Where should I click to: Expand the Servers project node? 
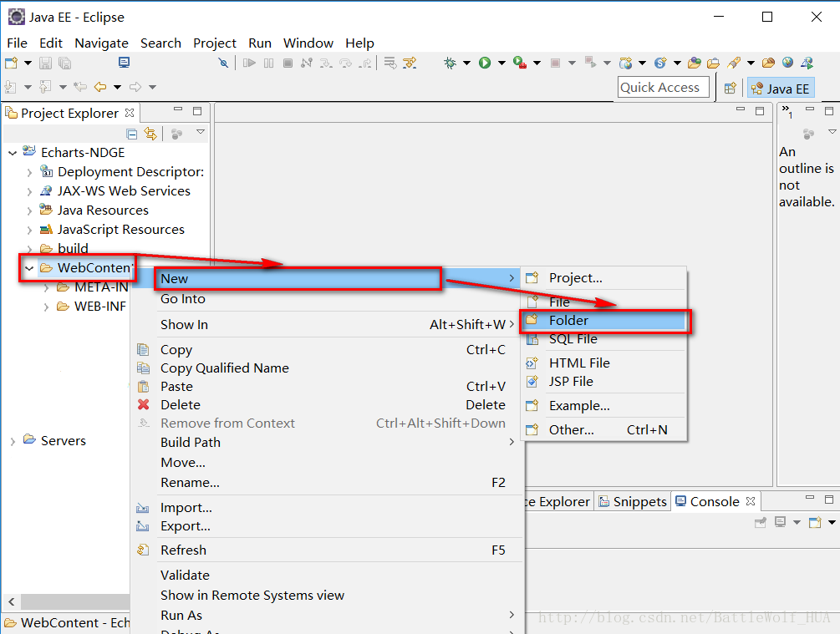pyautogui.click(x=13, y=442)
